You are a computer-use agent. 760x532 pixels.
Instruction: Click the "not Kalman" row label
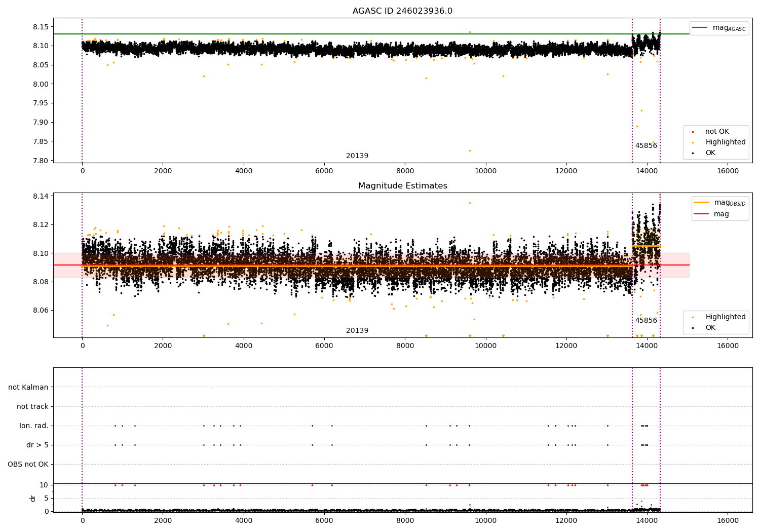pyautogui.click(x=28, y=388)
